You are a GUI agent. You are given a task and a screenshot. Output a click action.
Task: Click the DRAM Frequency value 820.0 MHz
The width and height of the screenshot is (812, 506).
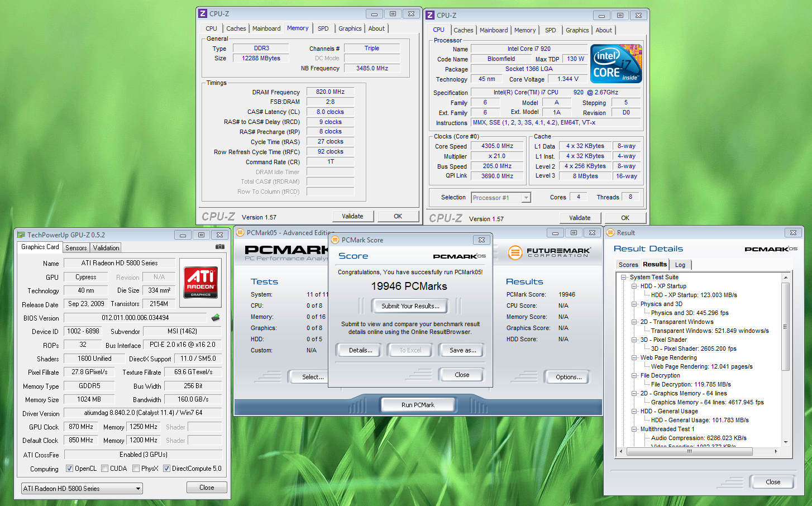click(x=330, y=92)
